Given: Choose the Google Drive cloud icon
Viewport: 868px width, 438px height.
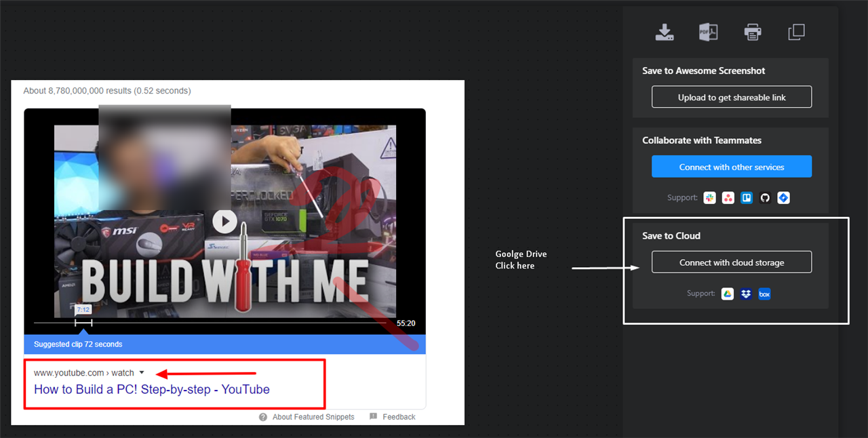Looking at the screenshot, I should click(728, 294).
